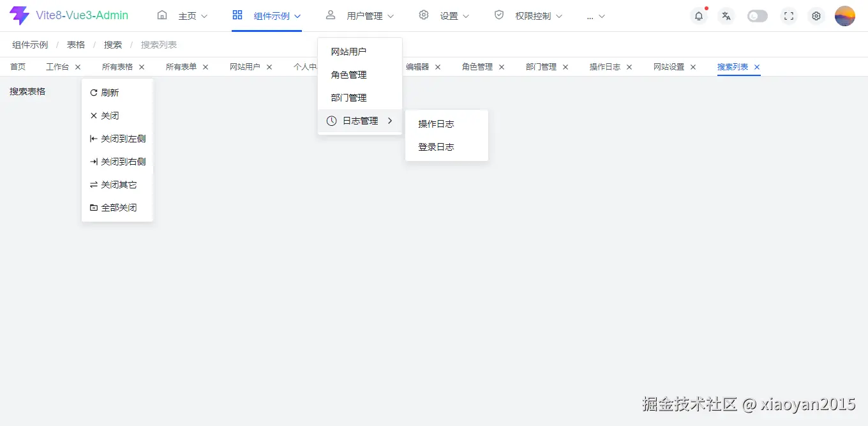Close the 所有表格 tab
This screenshot has height=426, width=868.
(x=142, y=67)
